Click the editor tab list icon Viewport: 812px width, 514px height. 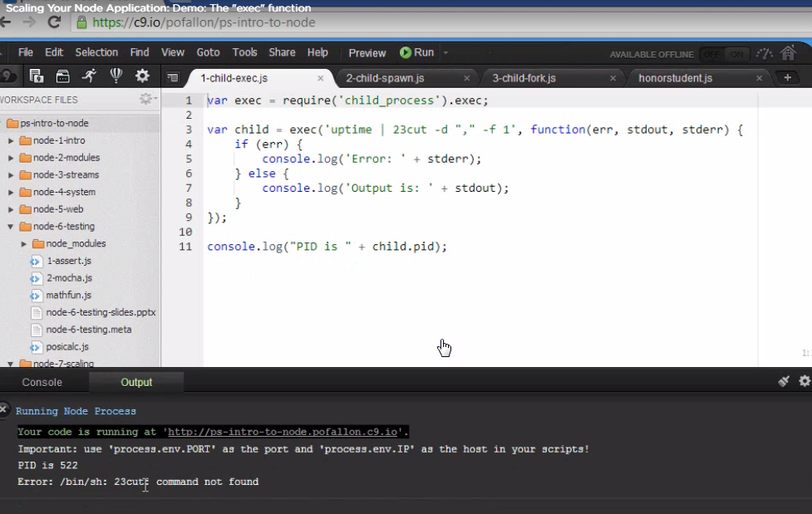click(172, 78)
